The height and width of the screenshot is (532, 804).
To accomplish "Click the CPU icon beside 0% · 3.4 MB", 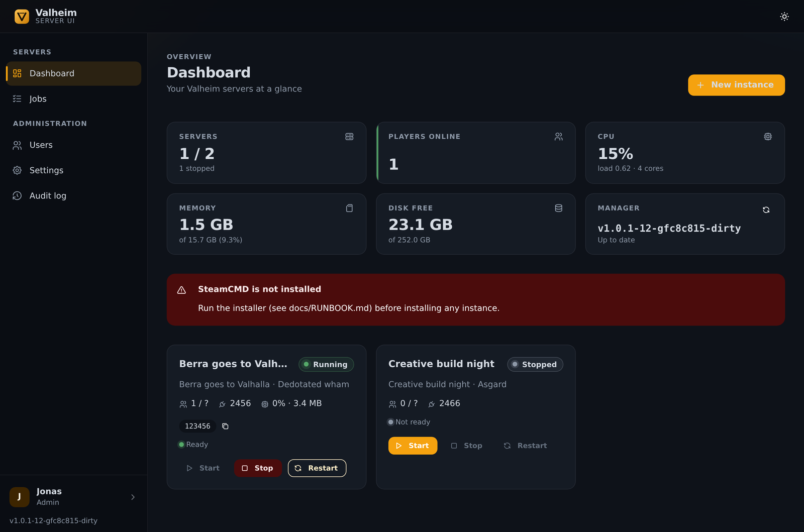I will 265,404.
